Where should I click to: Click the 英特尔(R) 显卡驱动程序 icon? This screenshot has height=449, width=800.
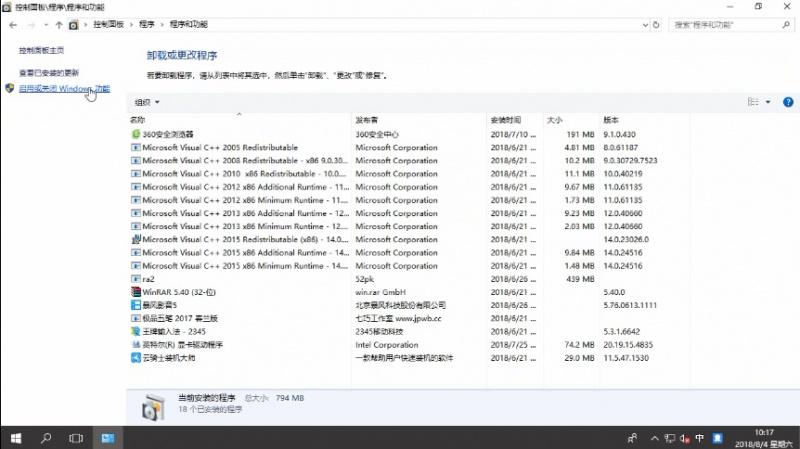[x=136, y=345]
